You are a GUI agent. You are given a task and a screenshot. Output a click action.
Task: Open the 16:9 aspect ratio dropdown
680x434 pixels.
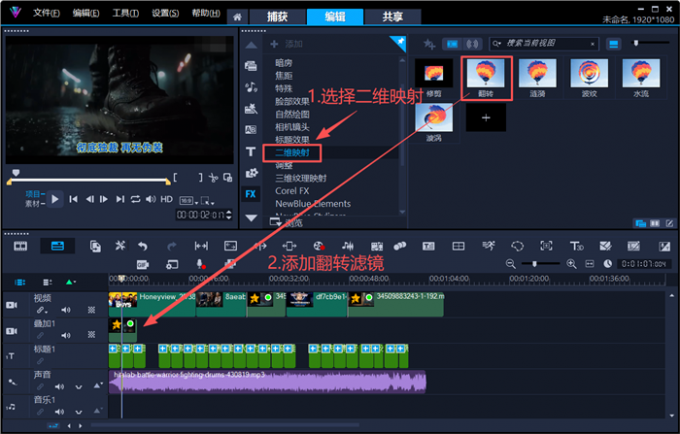[189, 201]
